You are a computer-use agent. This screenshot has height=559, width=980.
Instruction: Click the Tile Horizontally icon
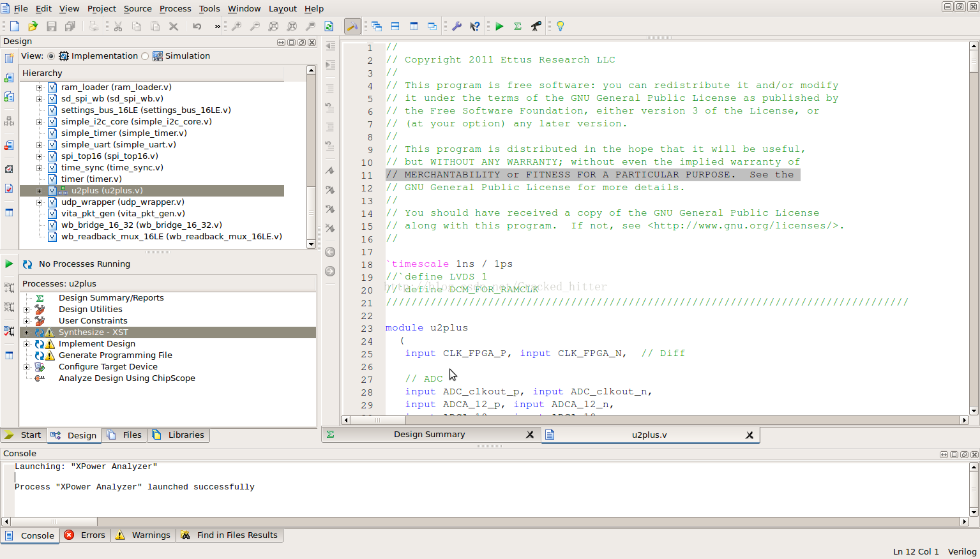[395, 26]
